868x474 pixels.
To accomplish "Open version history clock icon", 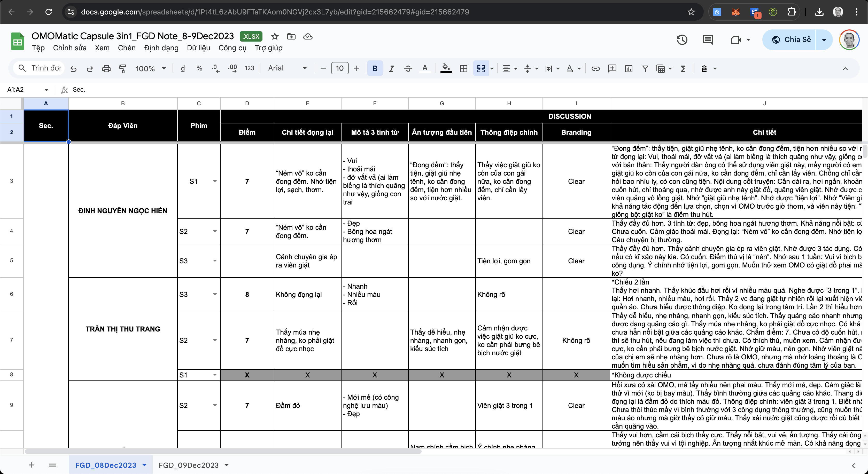I will pos(682,40).
